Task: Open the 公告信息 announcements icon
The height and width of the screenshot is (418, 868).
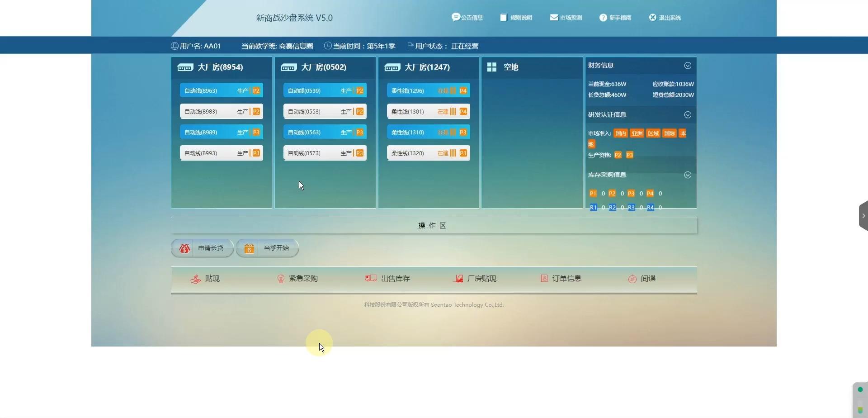Action: (467, 18)
